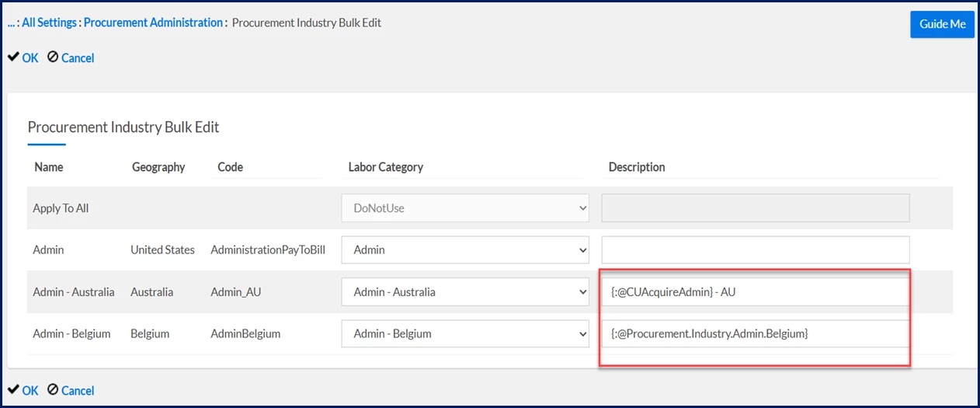This screenshot has height=408, width=980.
Task: Click the Code column header
Action: tap(230, 167)
